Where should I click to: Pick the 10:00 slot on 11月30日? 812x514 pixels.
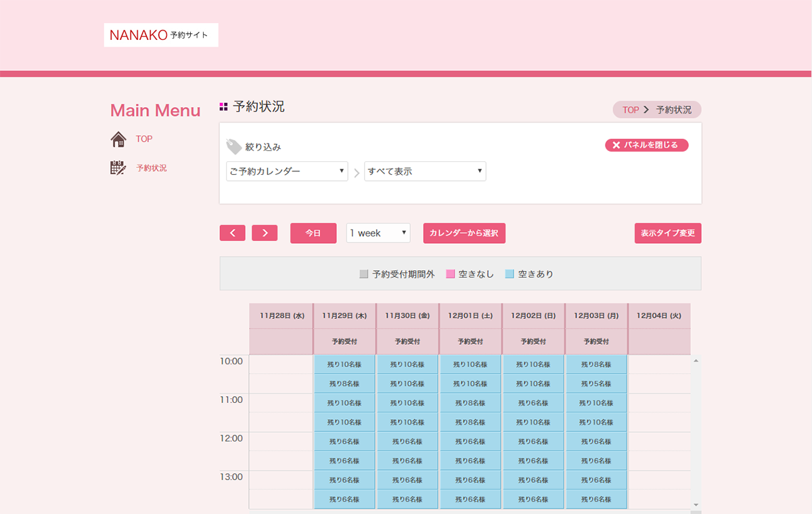tap(407, 364)
